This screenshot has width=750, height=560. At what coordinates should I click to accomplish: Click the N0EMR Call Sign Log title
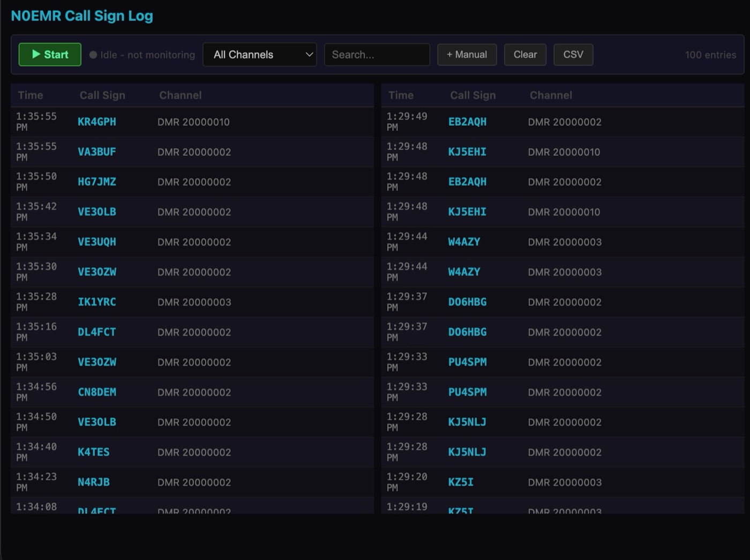click(x=82, y=16)
